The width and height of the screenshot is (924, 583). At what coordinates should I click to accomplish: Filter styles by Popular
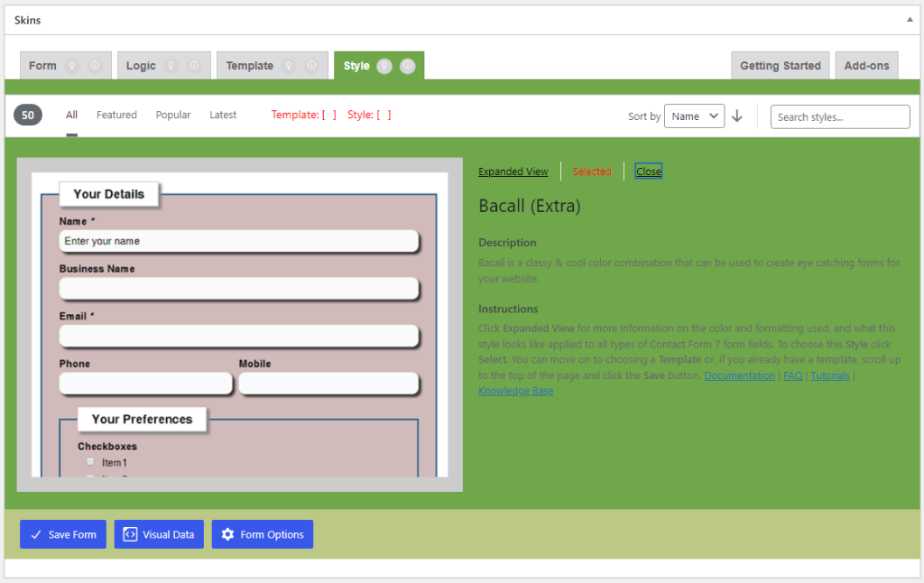click(173, 116)
